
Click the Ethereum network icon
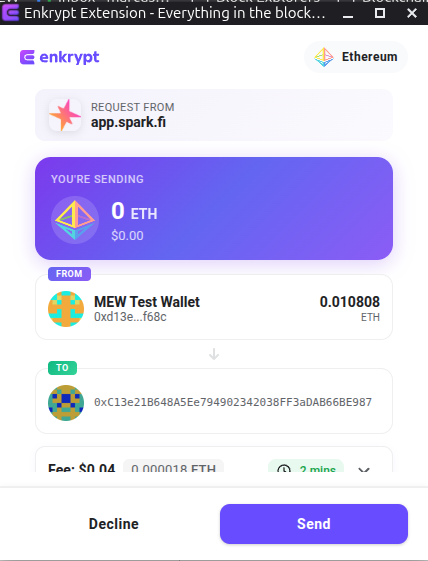[324, 57]
